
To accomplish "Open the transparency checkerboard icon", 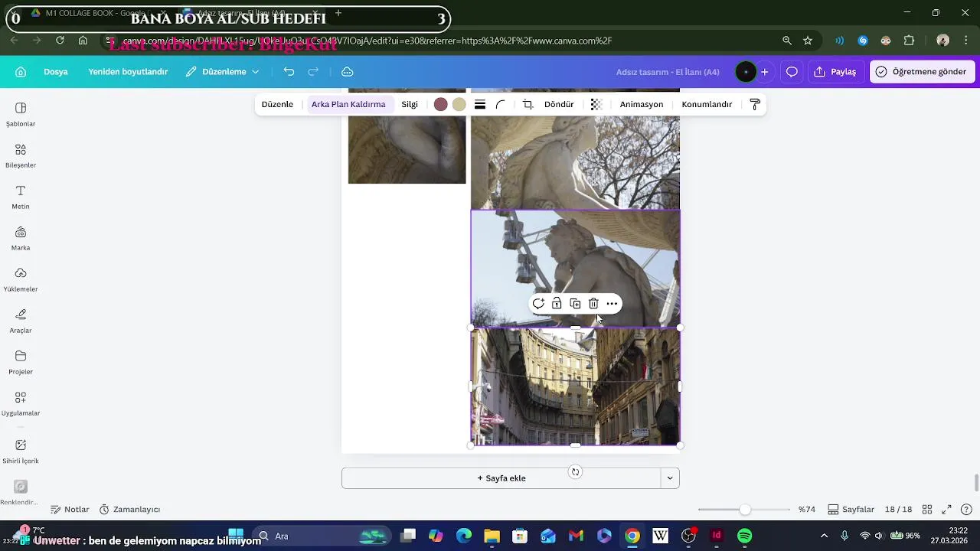I will pos(596,105).
